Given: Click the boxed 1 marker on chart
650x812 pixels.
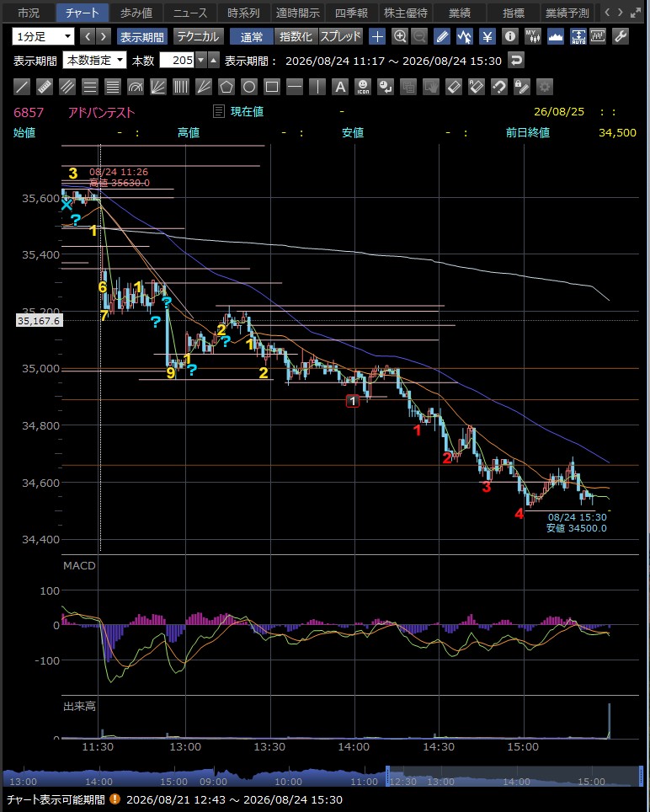Looking at the screenshot, I should 353,401.
